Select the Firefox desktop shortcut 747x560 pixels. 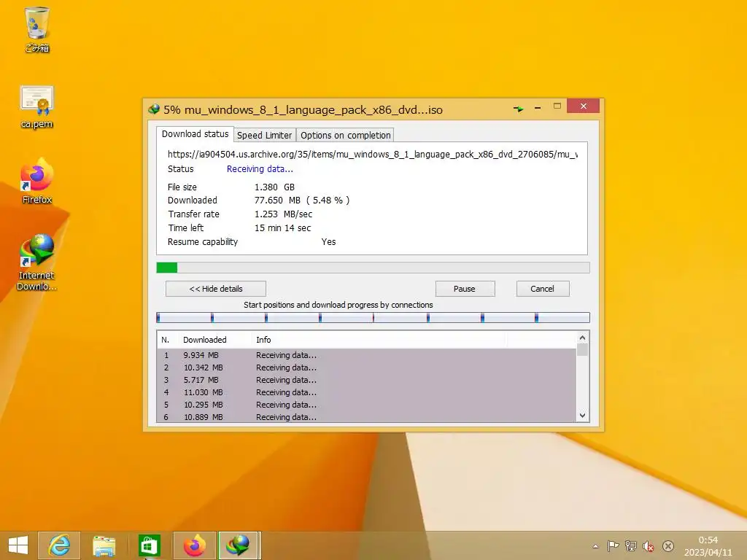click(x=36, y=182)
